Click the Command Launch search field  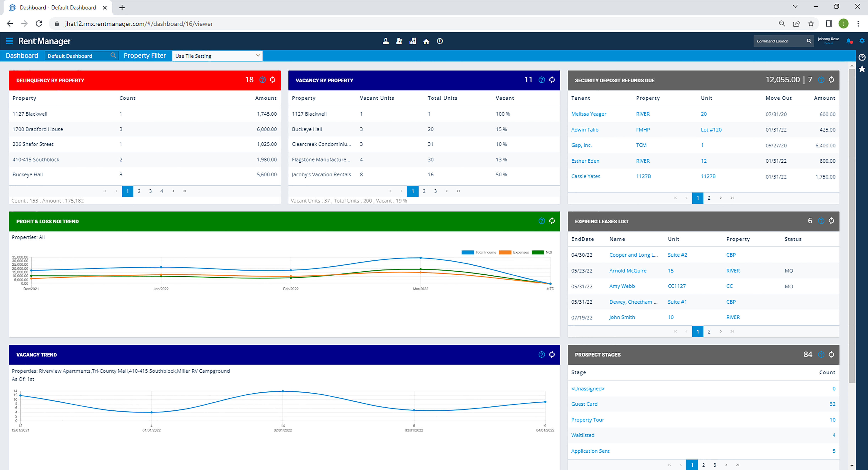[779, 41]
